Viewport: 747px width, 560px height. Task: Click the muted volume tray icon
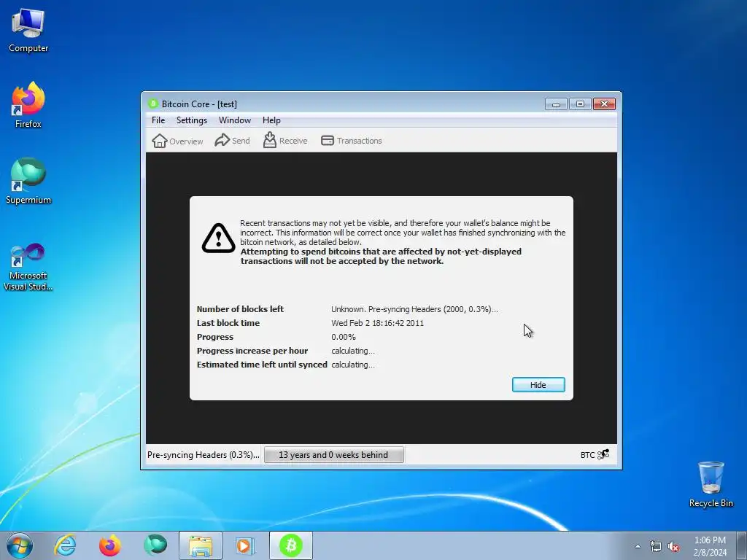(673, 546)
